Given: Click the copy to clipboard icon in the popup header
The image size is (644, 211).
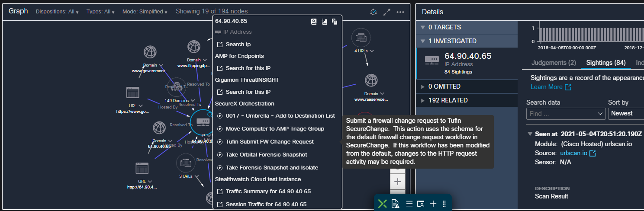Looking at the screenshot, I should pos(335,22).
